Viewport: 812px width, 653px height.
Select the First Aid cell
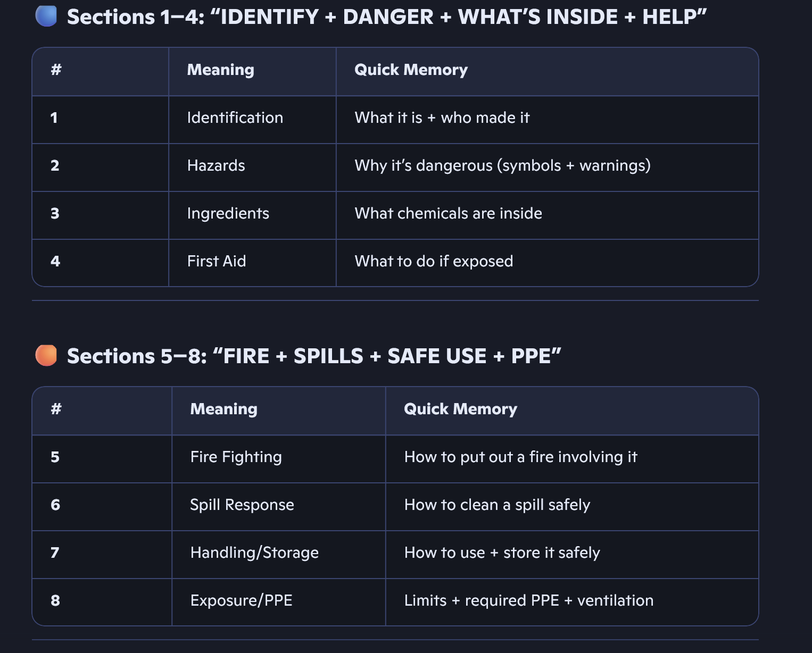tap(216, 262)
